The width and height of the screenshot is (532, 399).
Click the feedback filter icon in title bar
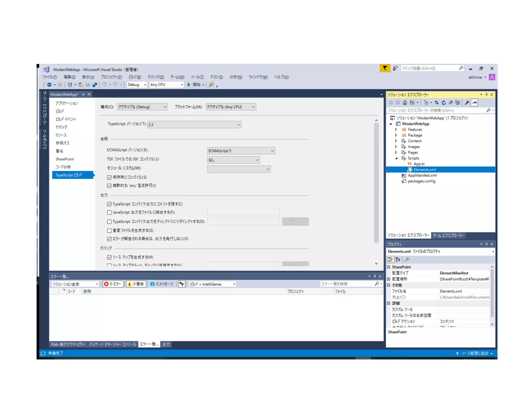coord(385,68)
